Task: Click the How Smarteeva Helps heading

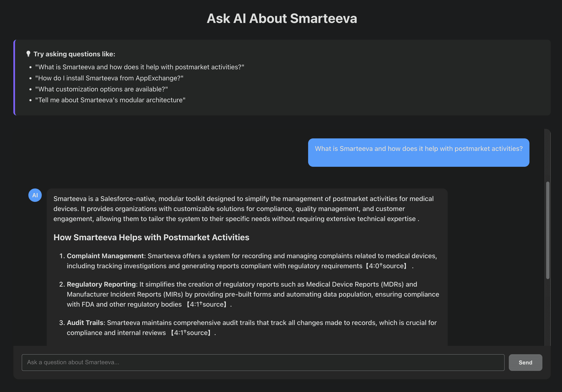Action: [x=151, y=237]
